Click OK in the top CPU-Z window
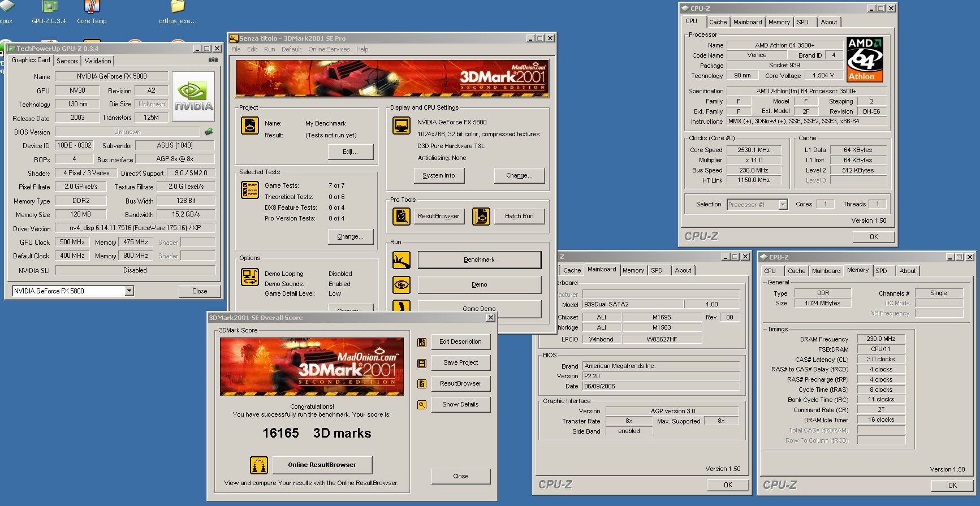The height and width of the screenshot is (506, 980). [874, 236]
